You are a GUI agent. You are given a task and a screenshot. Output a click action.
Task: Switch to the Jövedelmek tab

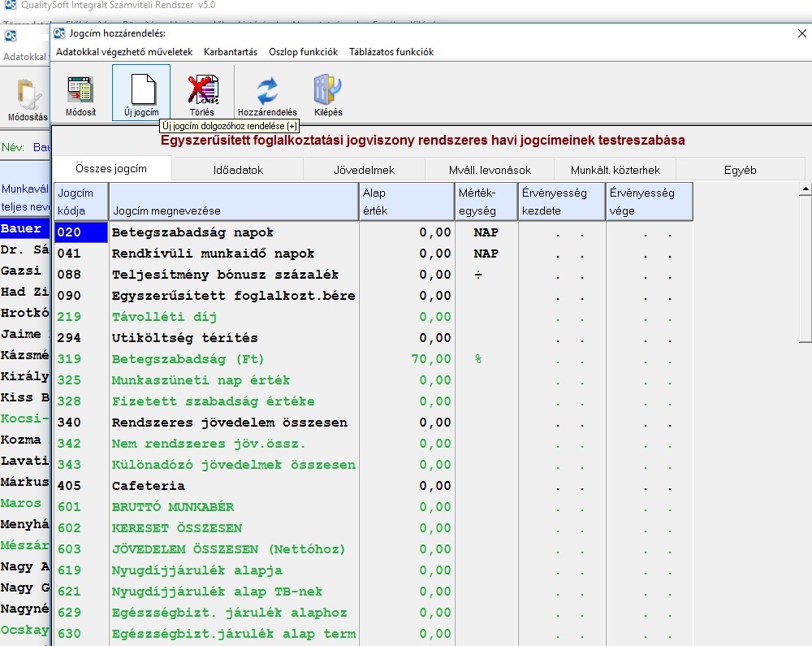click(364, 170)
